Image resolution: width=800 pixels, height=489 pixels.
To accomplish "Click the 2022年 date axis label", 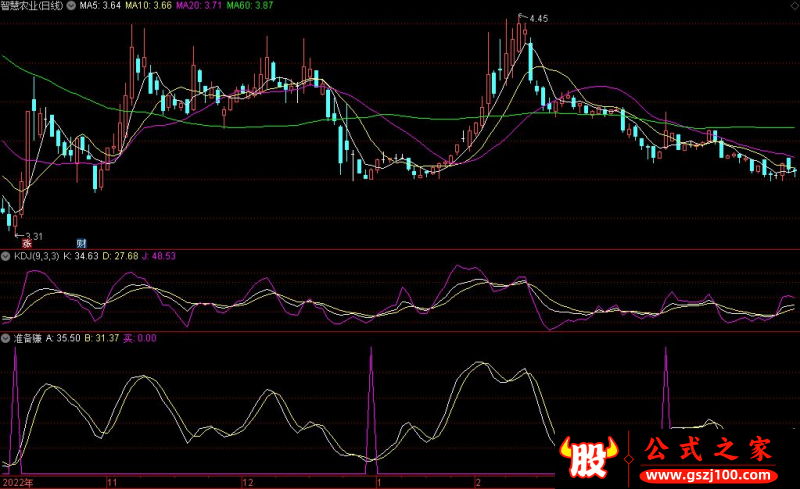I will [18, 482].
